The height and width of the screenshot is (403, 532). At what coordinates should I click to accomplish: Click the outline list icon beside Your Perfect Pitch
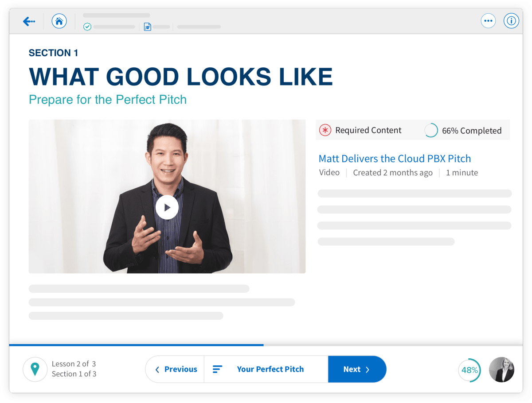(x=217, y=369)
